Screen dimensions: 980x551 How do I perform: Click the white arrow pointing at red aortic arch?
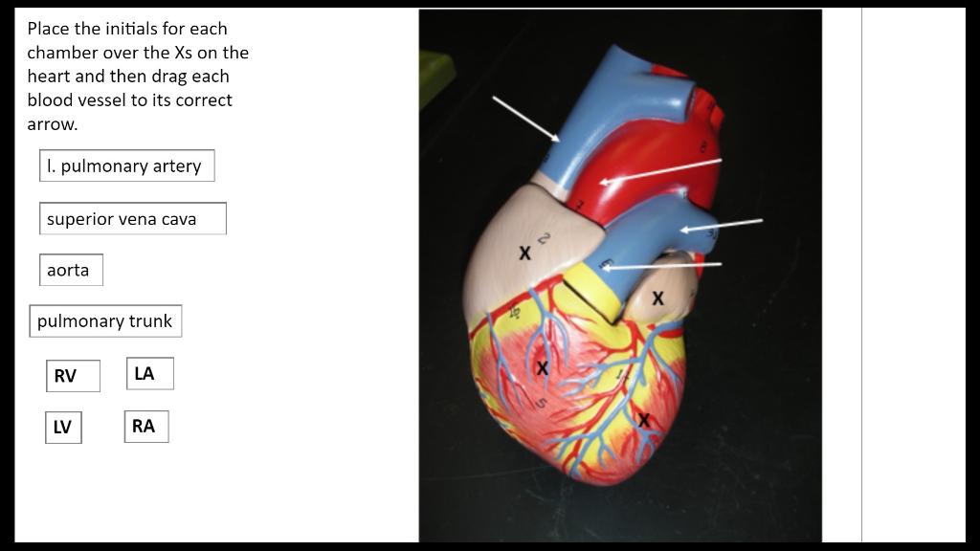660,171
